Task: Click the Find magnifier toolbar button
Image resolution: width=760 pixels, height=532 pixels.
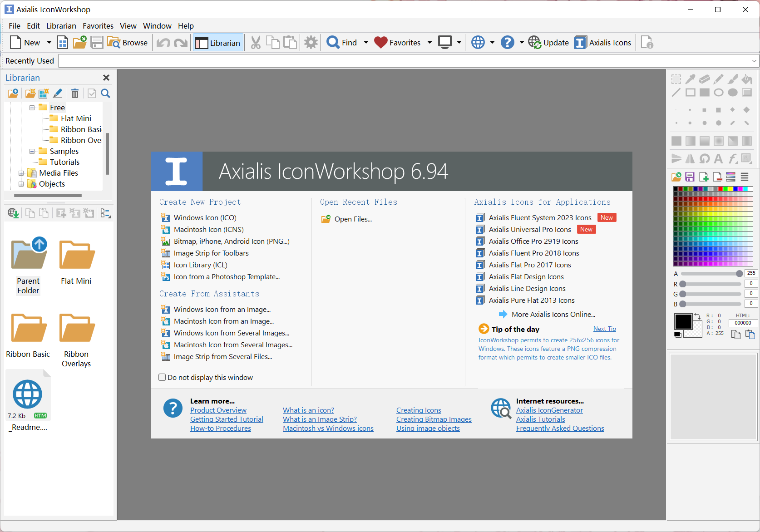Action: [342, 43]
